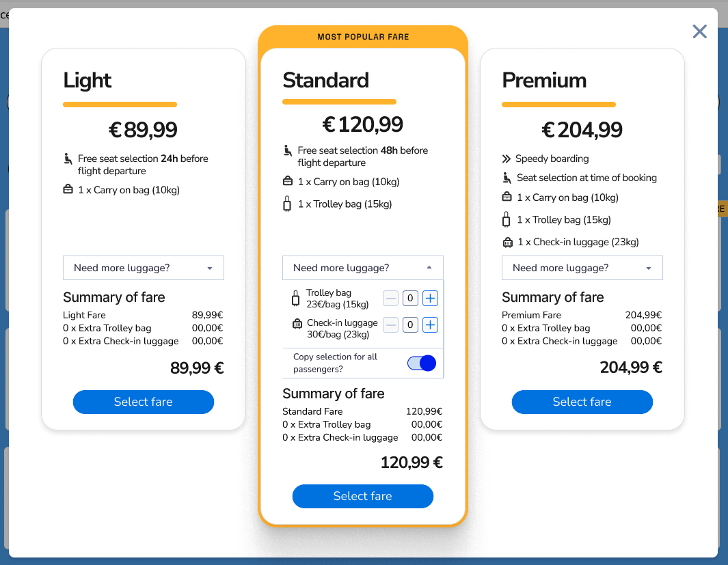This screenshot has height=565, width=728.
Task: Select the Premium fare
Action: point(582,402)
